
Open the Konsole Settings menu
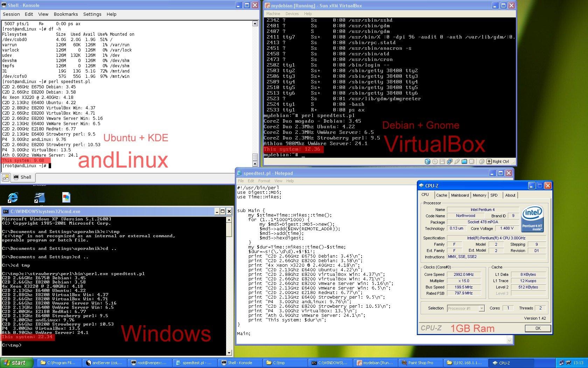pyautogui.click(x=92, y=14)
